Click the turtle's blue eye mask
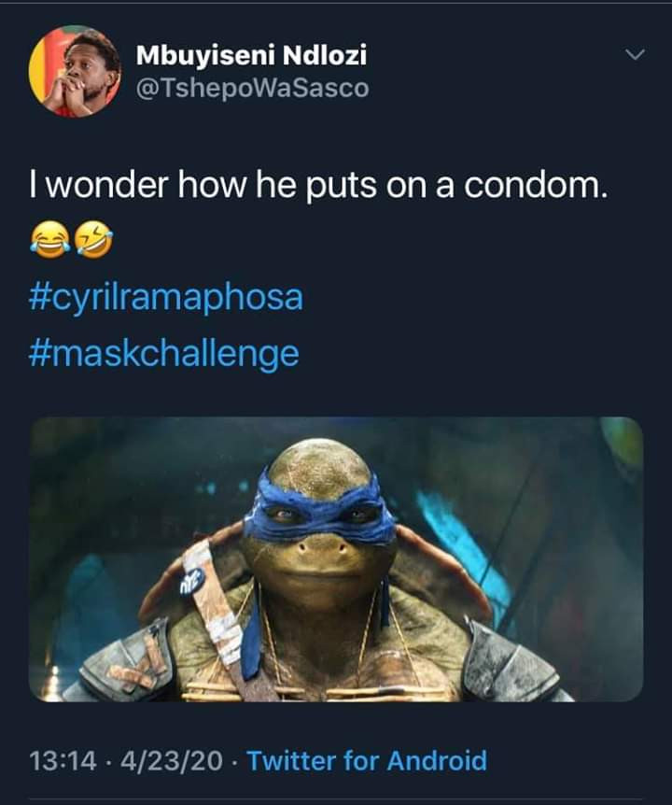Viewport: 672px width, 805px height. (x=320, y=510)
